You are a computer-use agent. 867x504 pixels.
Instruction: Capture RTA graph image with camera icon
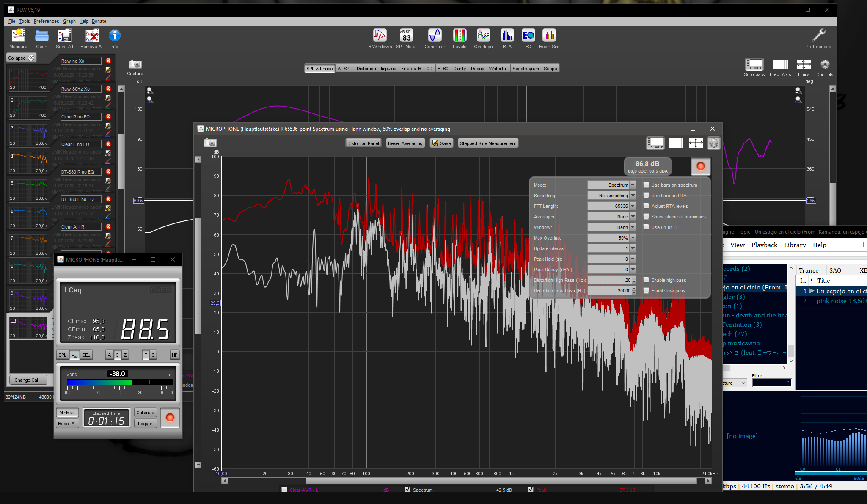point(210,143)
